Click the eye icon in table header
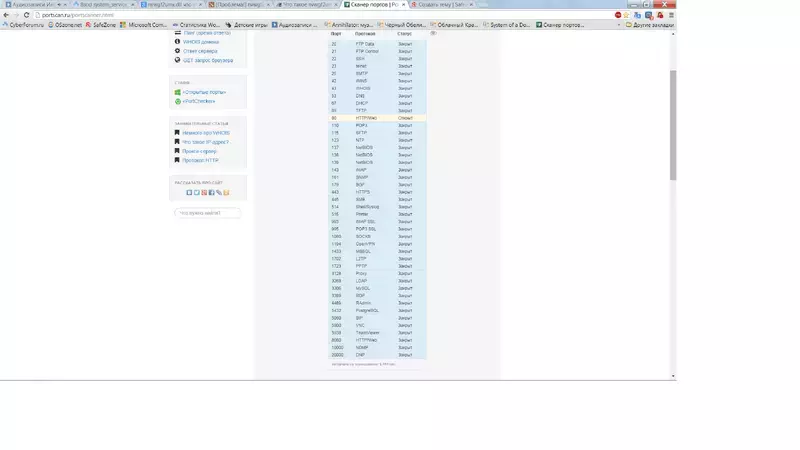800x450 pixels. pos(433,33)
